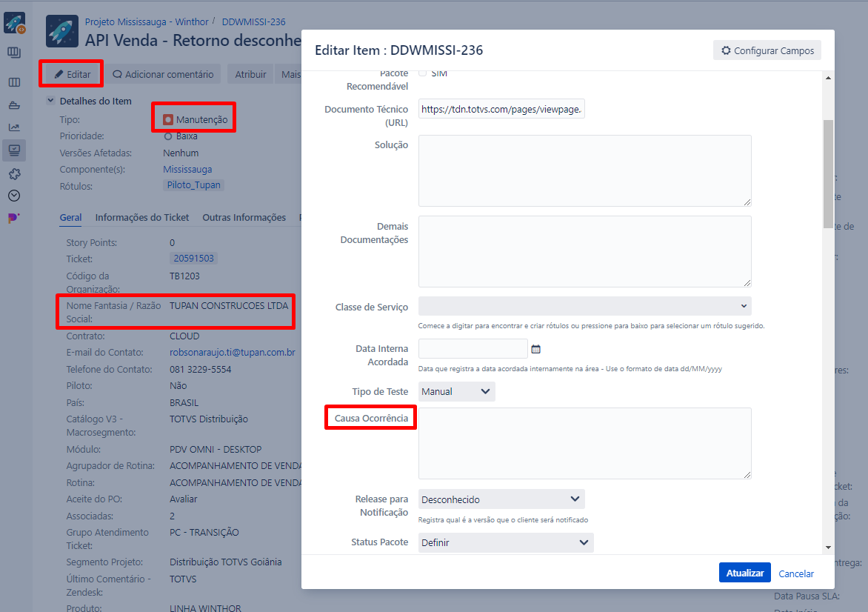Click the Cancelar link
868x612 pixels.
pyautogui.click(x=796, y=573)
